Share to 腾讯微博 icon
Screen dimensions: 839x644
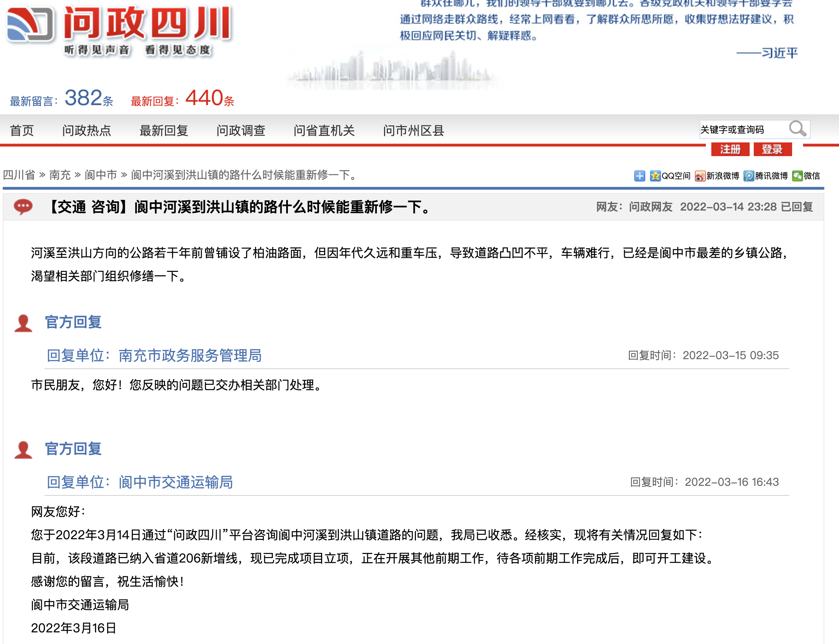pos(749,176)
